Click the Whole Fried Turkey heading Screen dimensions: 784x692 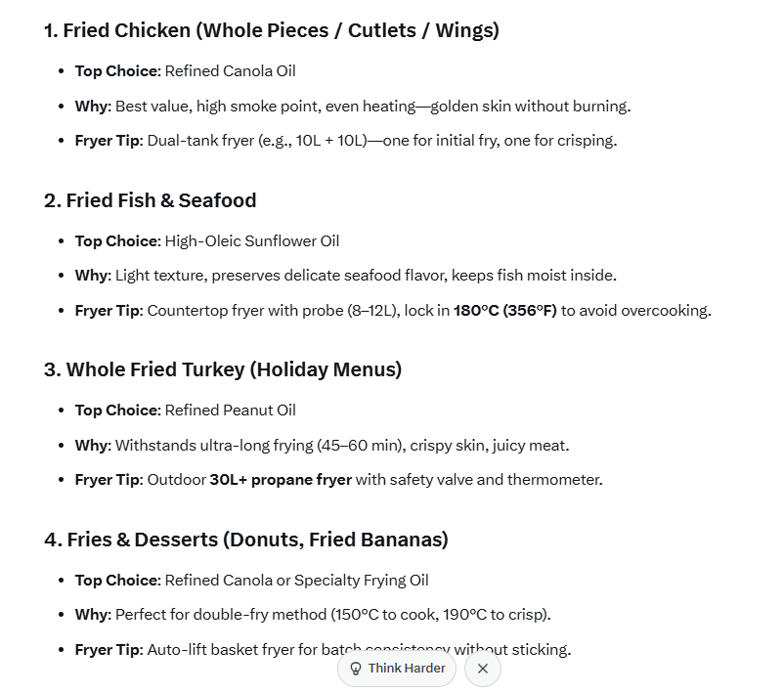point(223,369)
